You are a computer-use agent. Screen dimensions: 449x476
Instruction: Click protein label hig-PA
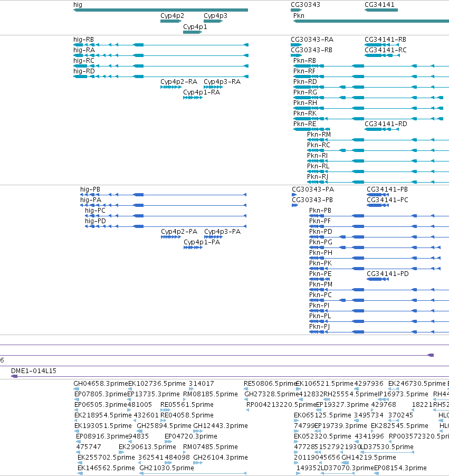(x=91, y=200)
